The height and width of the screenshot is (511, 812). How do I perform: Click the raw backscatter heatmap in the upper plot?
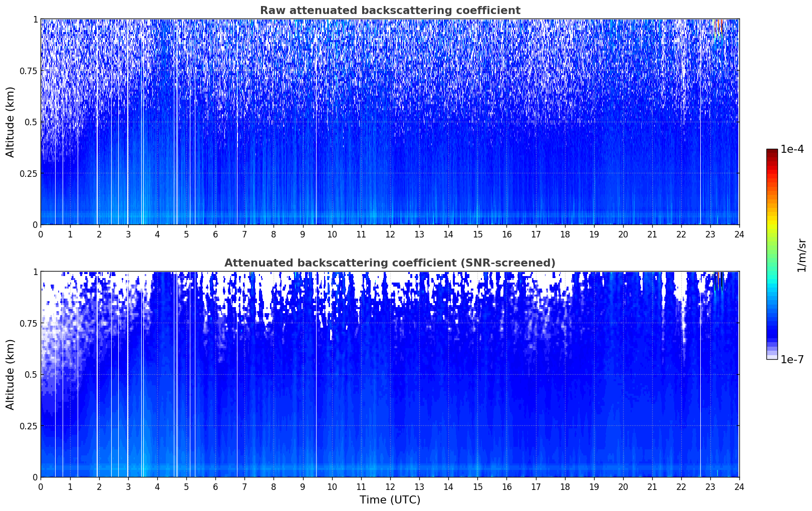(390, 122)
